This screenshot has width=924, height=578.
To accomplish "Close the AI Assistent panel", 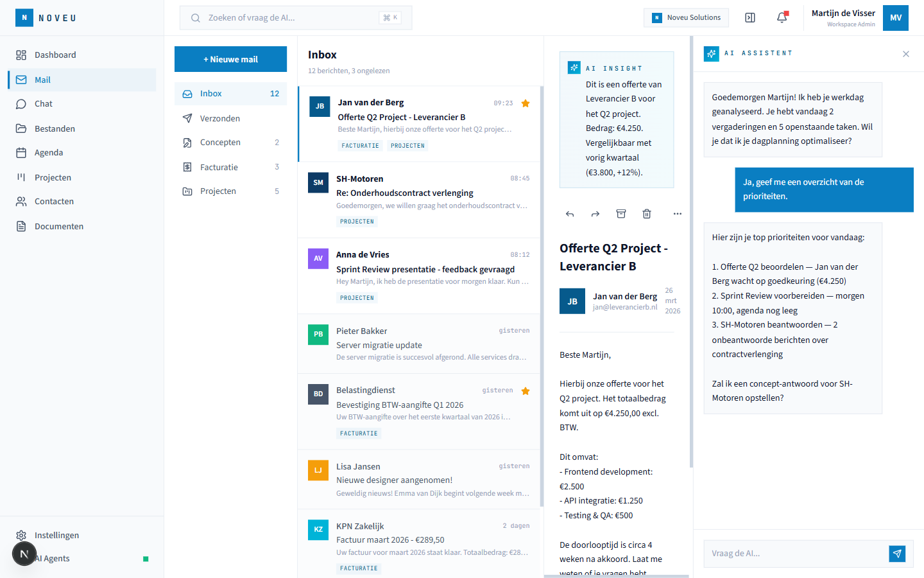I will 906,54.
